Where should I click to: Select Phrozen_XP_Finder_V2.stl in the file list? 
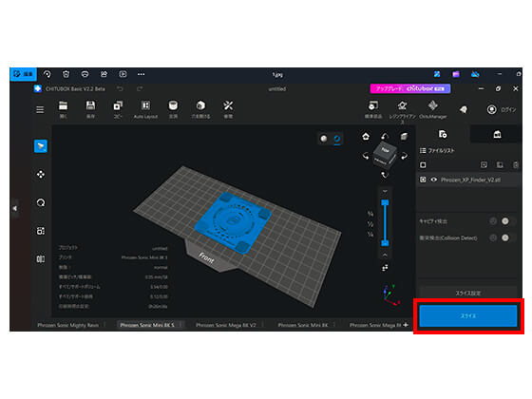pos(470,180)
